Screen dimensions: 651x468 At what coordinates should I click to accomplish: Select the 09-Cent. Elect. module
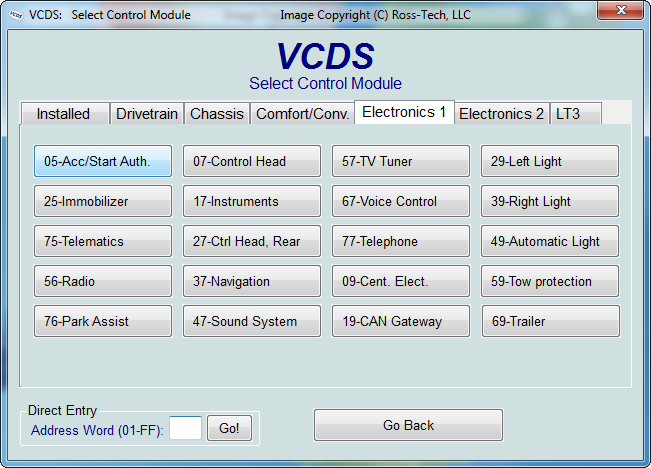(401, 281)
